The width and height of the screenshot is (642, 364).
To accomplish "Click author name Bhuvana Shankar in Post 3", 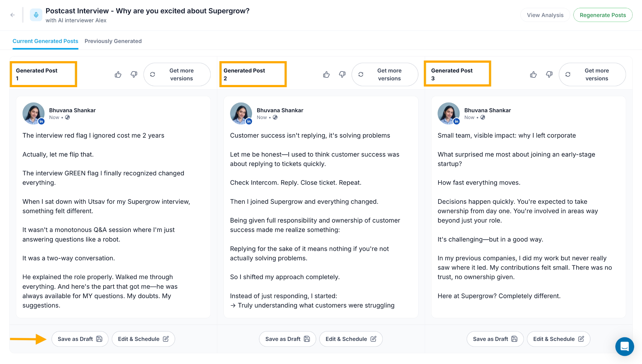I will pos(487,110).
